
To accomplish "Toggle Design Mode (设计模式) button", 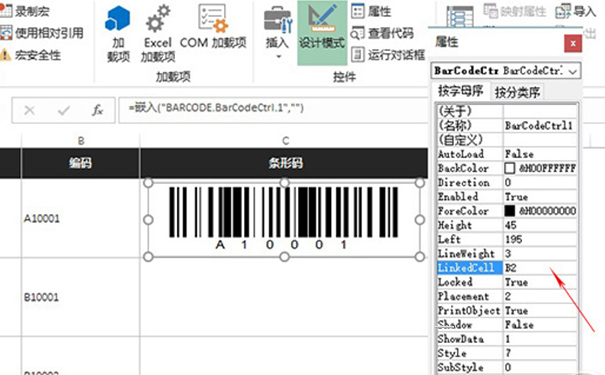I will point(322,32).
